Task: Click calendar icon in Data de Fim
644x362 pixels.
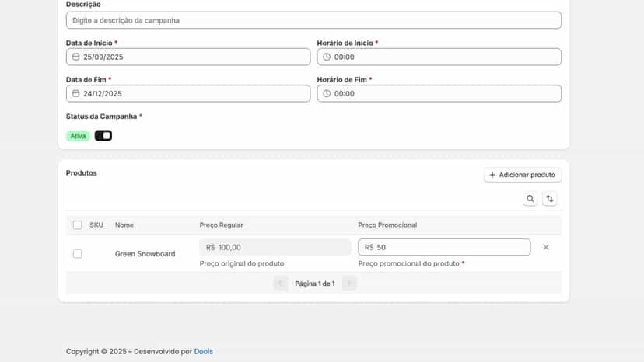Action: (76, 93)
